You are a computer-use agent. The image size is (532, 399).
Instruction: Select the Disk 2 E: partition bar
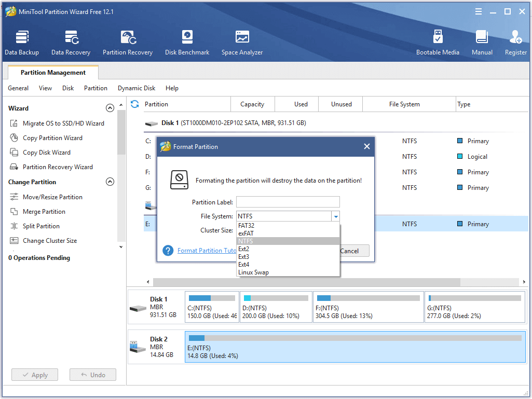(355, 347)
